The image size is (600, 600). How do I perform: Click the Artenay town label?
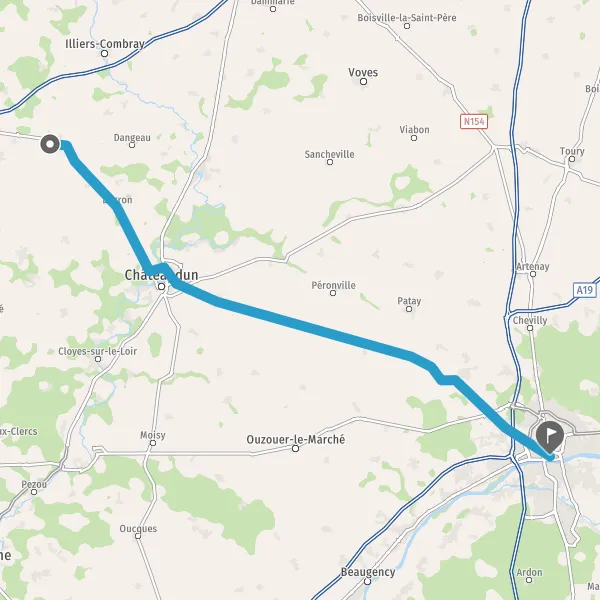pyautogui.click(x=533, y=266)
